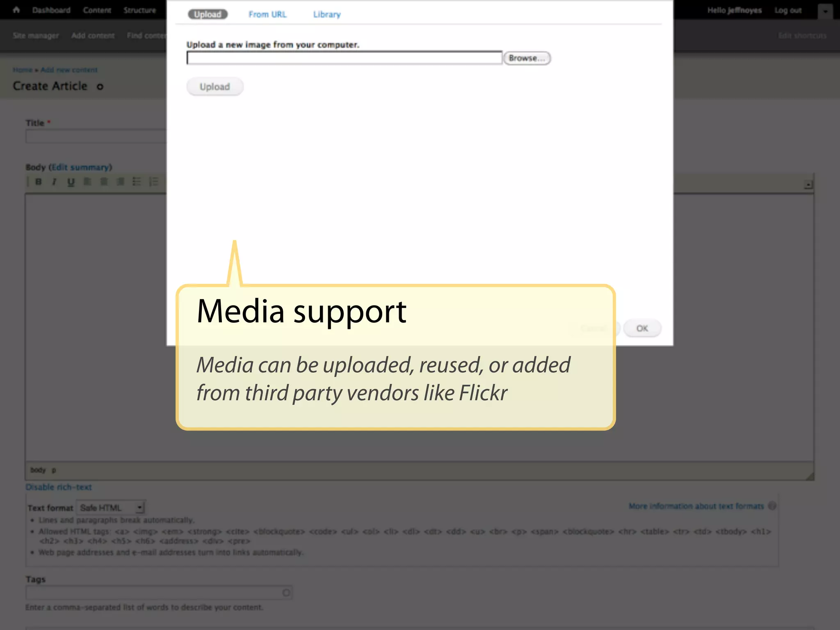Click the Upload submit button
The width and height of the screenshot is (840, 630).
click(x=215, y=87)
